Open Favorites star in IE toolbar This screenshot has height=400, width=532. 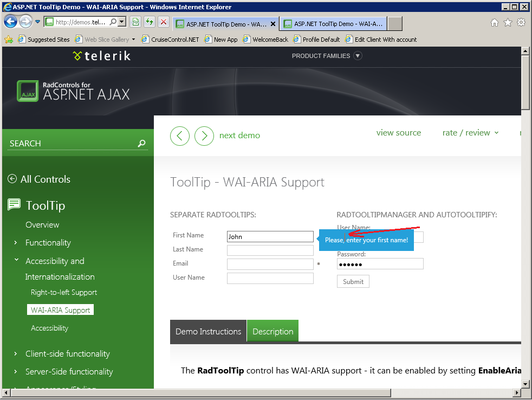tap(508, 23)
